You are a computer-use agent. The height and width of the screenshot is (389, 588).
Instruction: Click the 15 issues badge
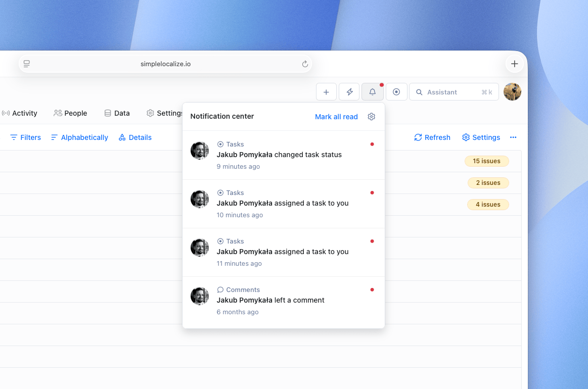coord(486,161)
